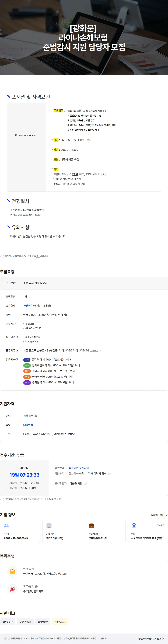Click the 라이나손해보험 company name
The image size is (168, 644).
tap(33, 337)
